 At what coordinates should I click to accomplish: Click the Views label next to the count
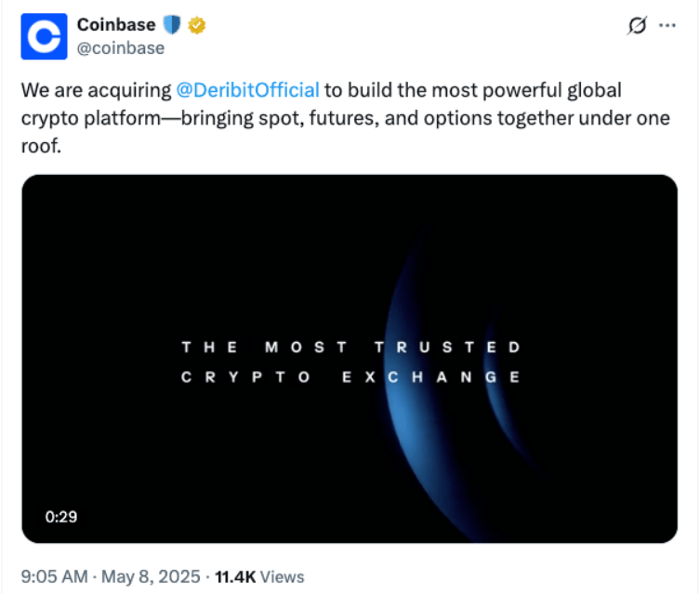coord(283,576)
